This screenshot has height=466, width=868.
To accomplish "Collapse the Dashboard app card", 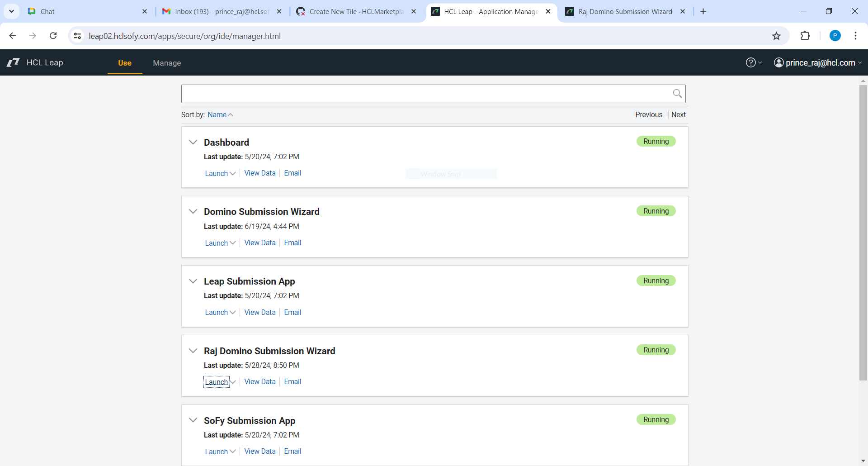I will click(193, 142).
